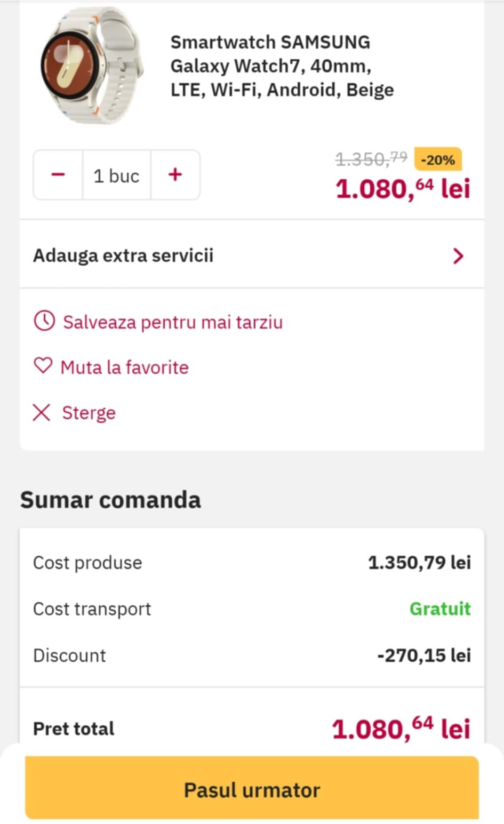Click the X icon next to Sterge
Screen dimensions: 504x824
coord(42,412)
